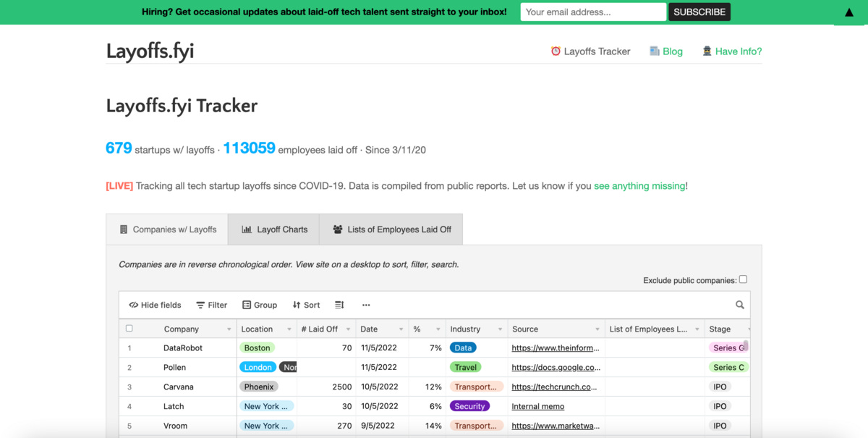Click the table vertical scrollbar thumb
Screen dimensions: 868x438
point(746,346)
